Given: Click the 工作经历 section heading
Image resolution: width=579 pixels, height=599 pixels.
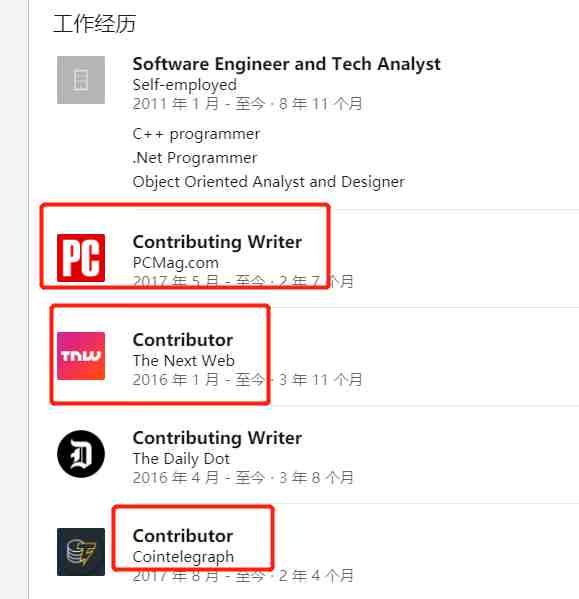Looking at the screenshot, I should [95, 24].
